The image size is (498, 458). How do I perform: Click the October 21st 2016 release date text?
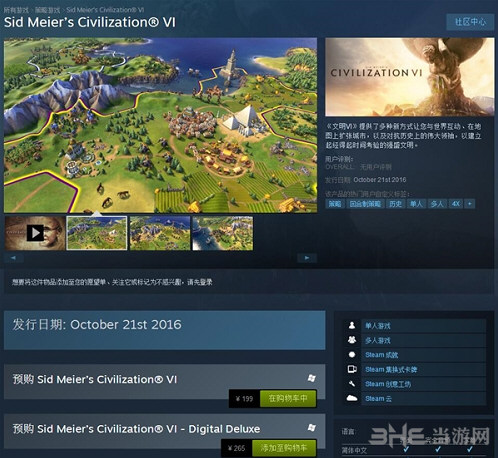(x=380, y=180)
